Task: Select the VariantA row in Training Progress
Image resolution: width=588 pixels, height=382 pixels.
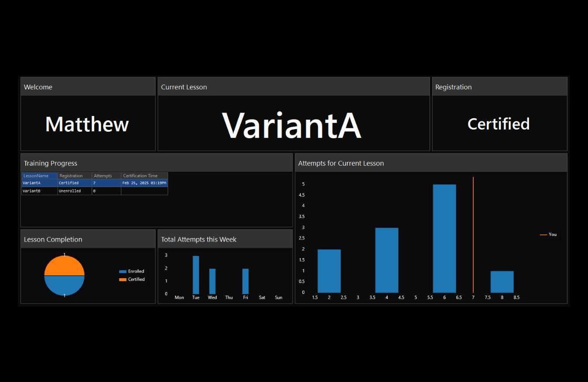Action: 95,183
